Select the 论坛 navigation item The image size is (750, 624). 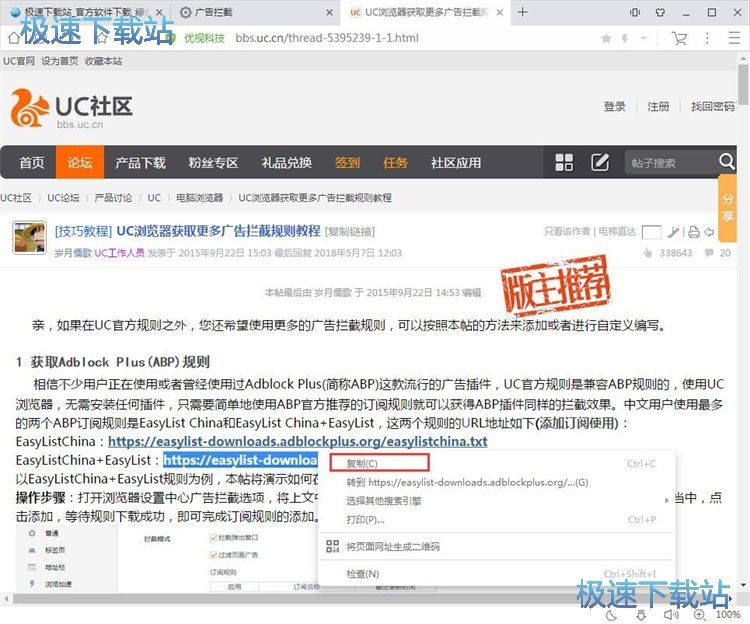pos(80,163)
